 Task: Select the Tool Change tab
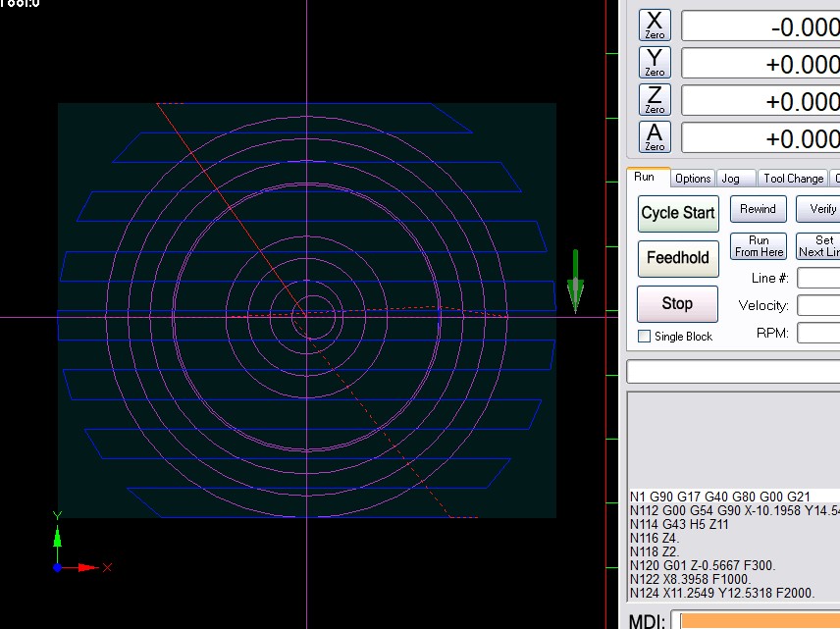pos(793,179)
